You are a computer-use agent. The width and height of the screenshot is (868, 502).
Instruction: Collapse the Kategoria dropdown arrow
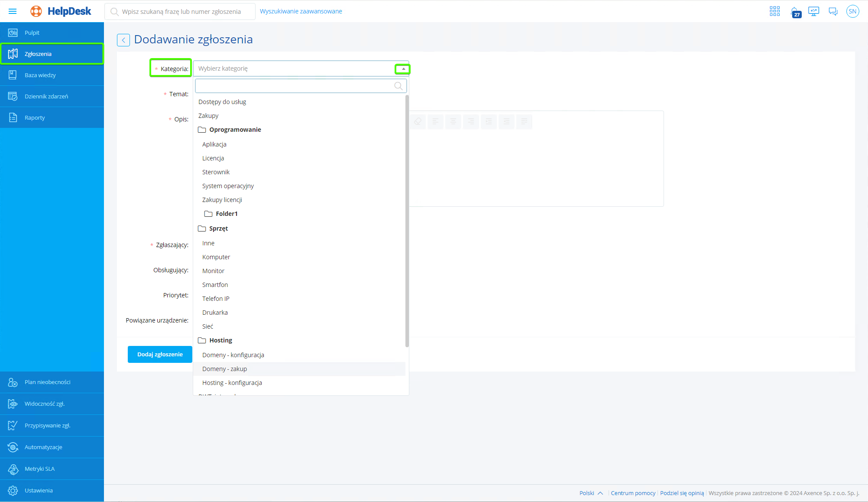403,69
